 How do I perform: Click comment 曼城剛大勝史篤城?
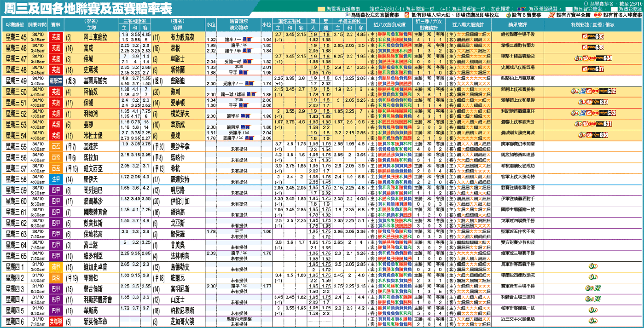(x=517, y=133)
